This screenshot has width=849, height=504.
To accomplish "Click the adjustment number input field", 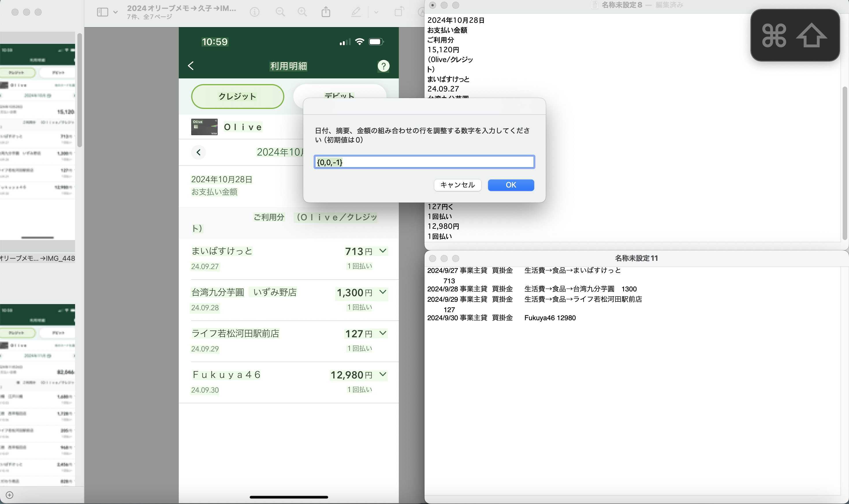I will click(424, 162).
